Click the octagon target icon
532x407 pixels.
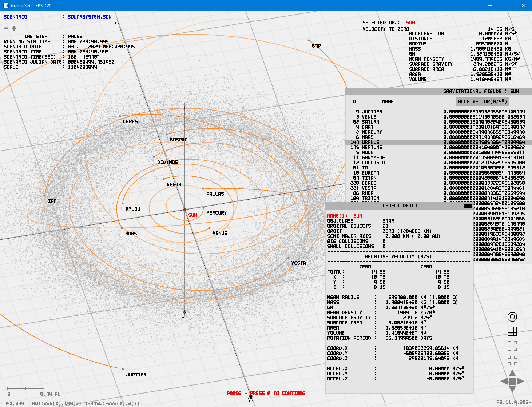512,317
